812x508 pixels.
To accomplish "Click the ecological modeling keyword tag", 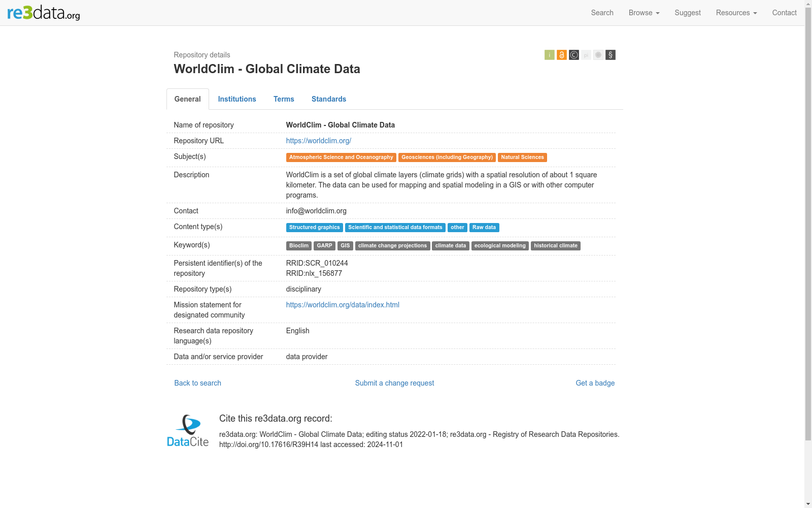I will tap(500, 246).
